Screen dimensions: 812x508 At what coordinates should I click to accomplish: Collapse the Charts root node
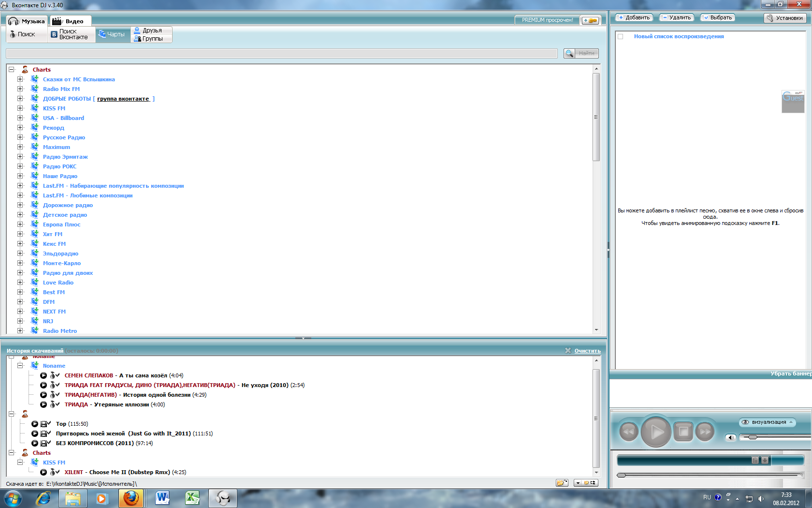[12, 70]
